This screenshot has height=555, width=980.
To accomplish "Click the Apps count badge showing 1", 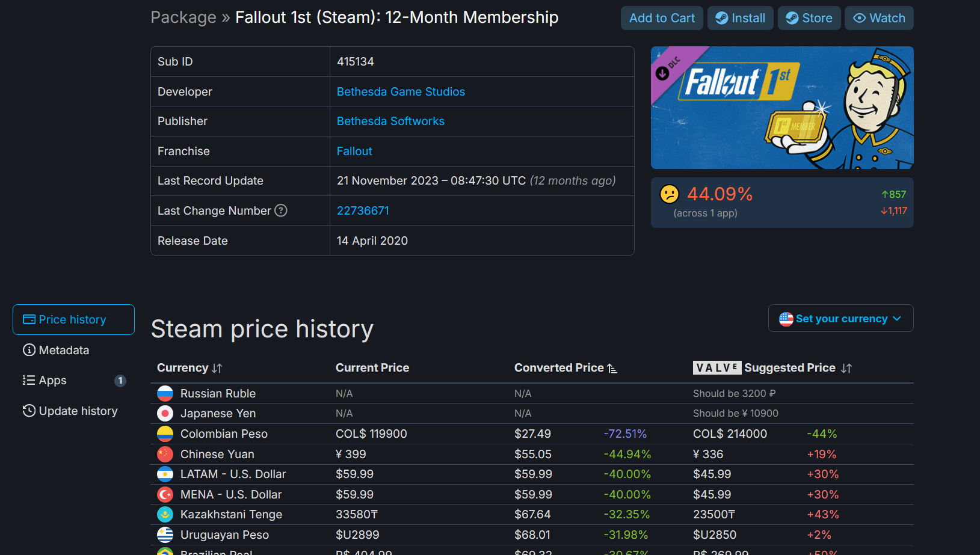I will [x=120, y=381].
